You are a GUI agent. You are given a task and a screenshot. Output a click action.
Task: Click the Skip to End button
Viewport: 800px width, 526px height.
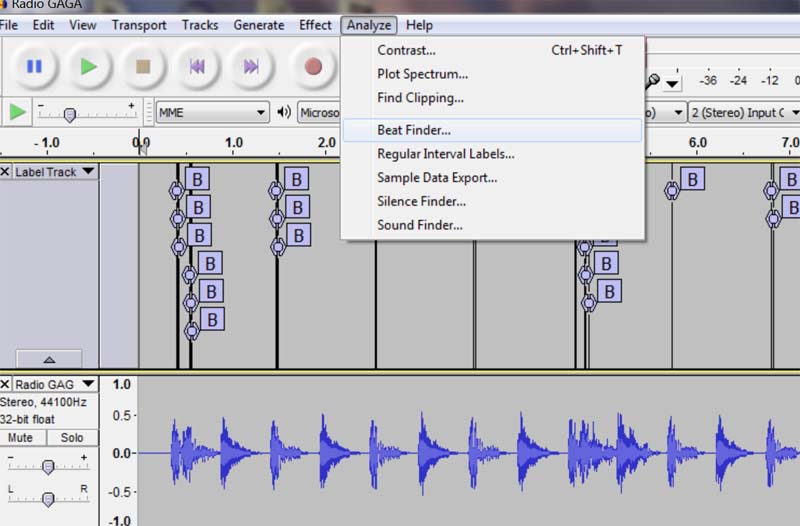[x=252, y=66]
